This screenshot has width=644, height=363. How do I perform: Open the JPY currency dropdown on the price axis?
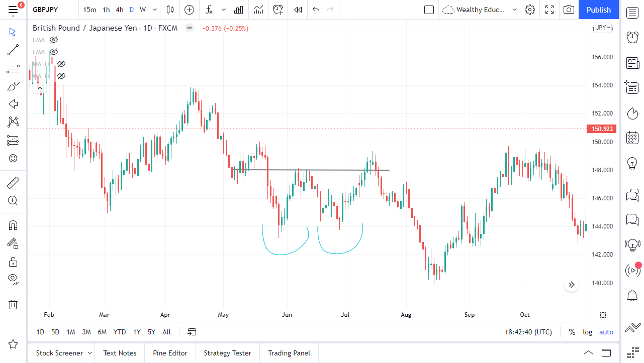pos(602,28)
